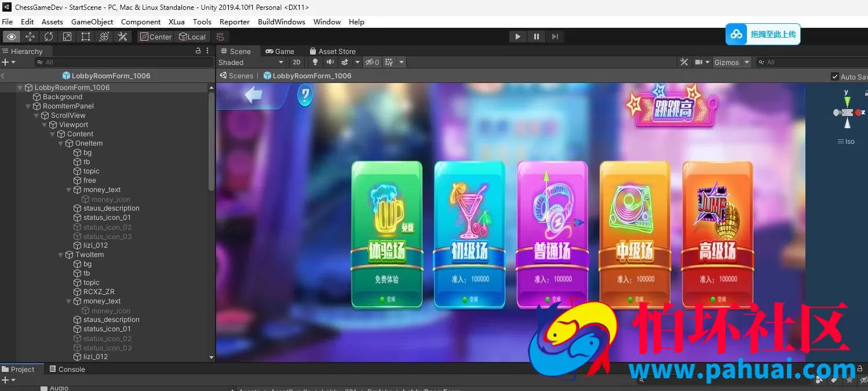Viewport: 868px width, 391px height.
Task: Select the Rect Transform tool
Action: (86, 37)
